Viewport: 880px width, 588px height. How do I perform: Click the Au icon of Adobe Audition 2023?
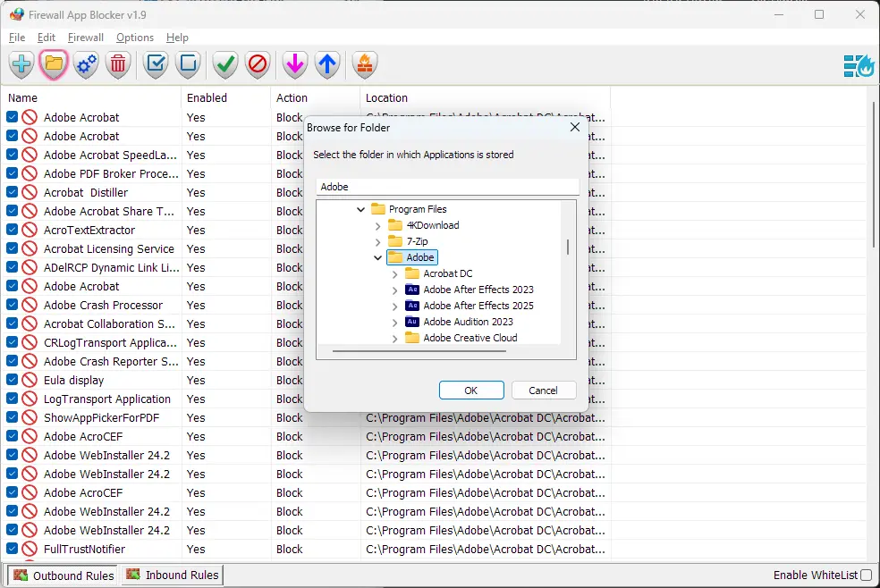point(412,322)
